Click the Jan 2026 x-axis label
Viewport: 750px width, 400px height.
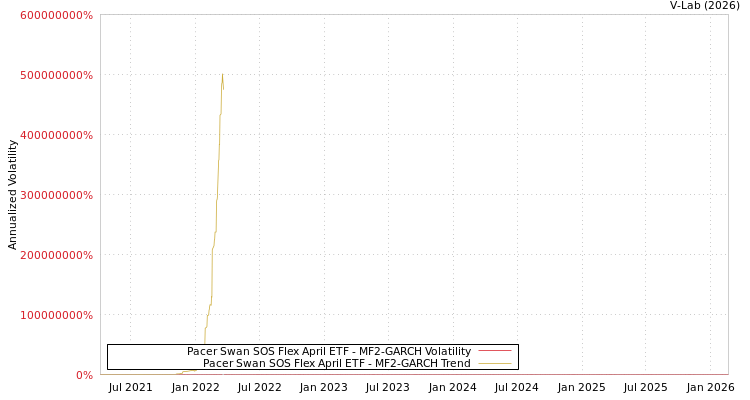[710, 387]
